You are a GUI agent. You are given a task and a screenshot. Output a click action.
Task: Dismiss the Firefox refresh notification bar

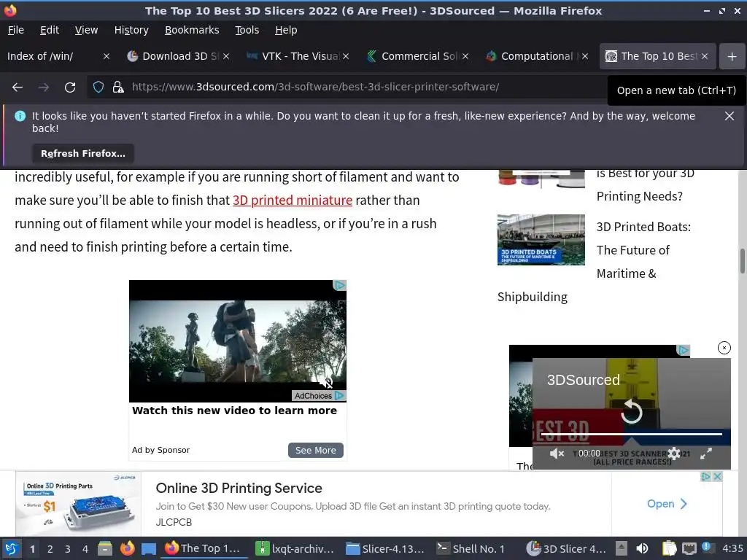pos(729,116)
